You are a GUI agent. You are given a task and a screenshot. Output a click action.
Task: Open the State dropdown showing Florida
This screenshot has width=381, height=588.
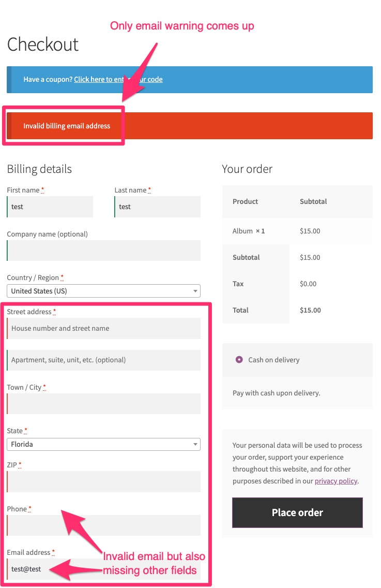click(x=103, y=444)
